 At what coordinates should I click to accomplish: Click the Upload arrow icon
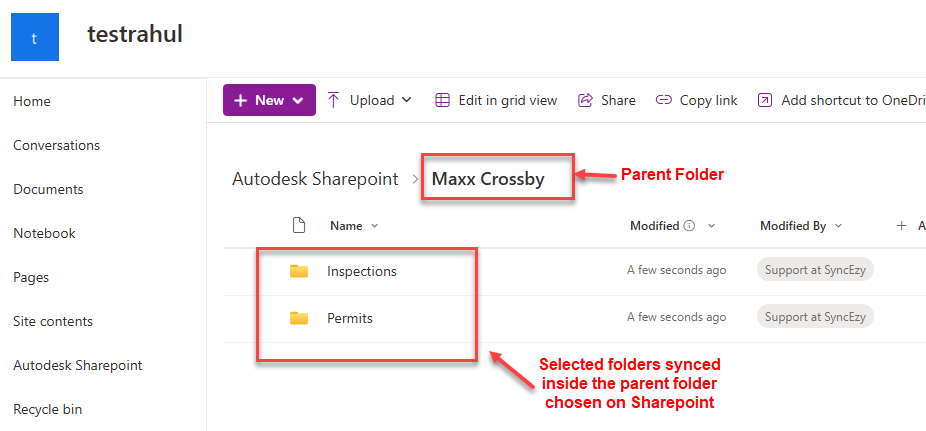334,100
